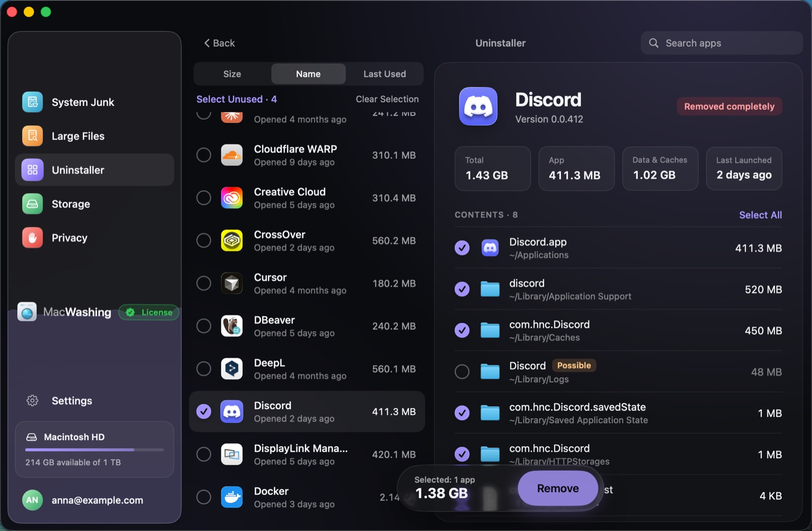812x531 pixels.
Task: Switch to the Name sort tab
Action: coord(308,74)
